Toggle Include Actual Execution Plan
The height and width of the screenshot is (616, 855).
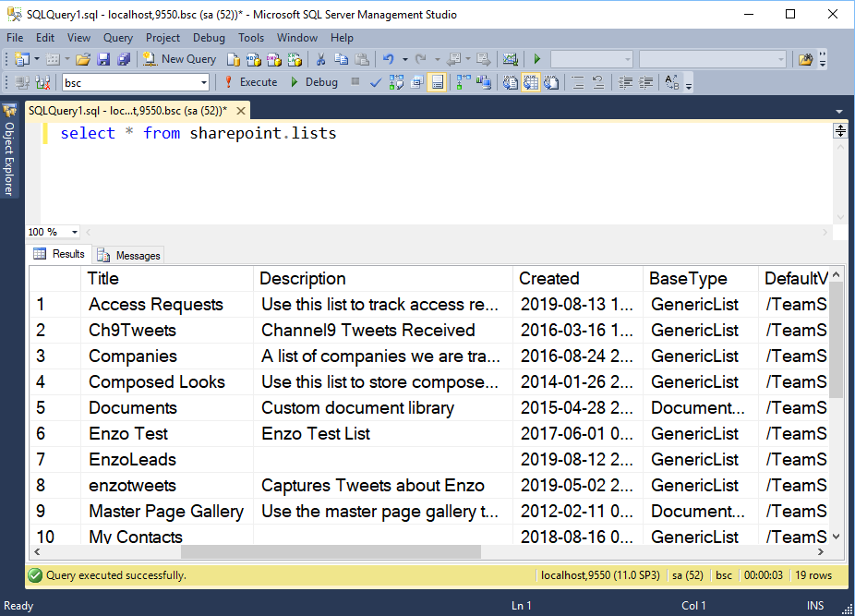point(463,82)
